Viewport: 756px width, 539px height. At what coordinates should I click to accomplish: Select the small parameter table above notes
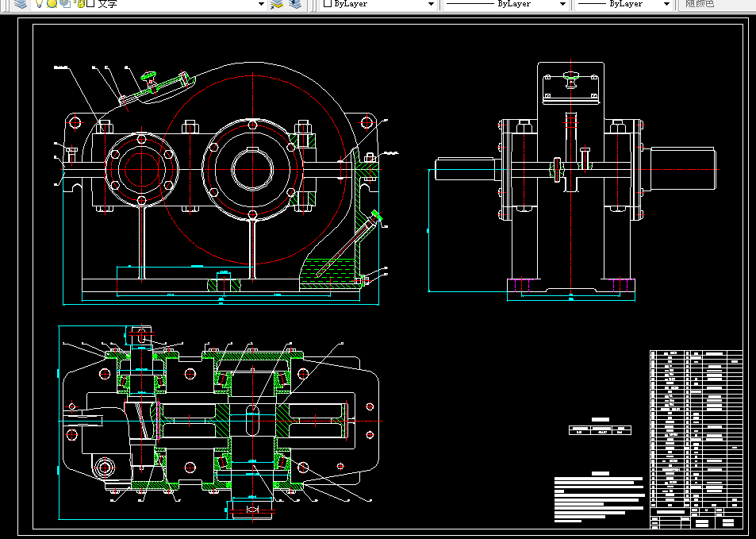click(x=601, y=429)
